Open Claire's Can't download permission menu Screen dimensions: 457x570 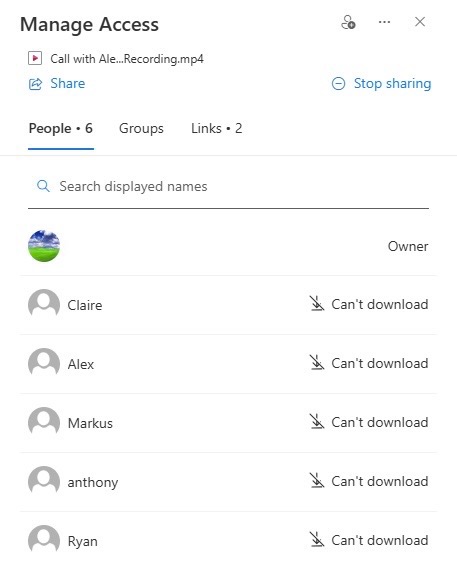click(x=369, y=304)
